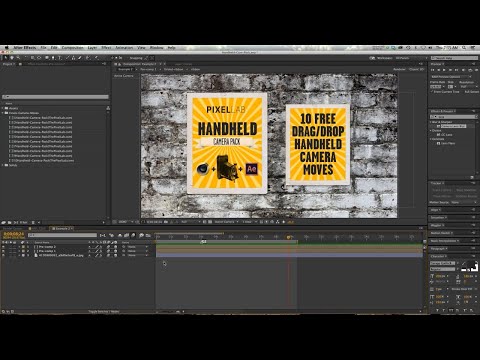Click Pre-comp 1 in composition breadcrumb
This screenshot has width=480, height=360.
(x=148, y=69)
